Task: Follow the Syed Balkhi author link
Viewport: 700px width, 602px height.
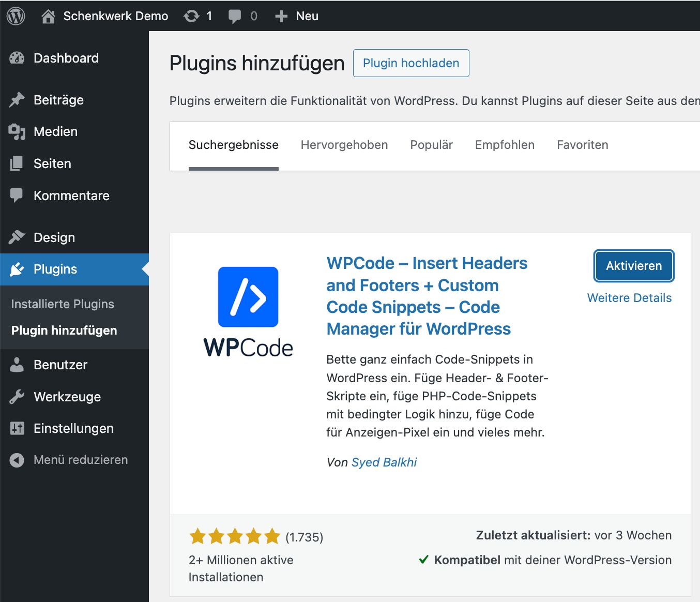Action: [x=384, y=462]
